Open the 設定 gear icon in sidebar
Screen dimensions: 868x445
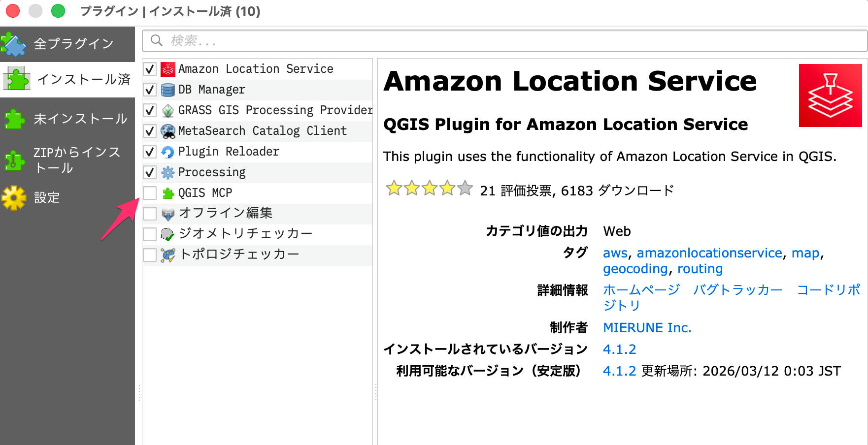pyautogui.click(x=15, y=197)
